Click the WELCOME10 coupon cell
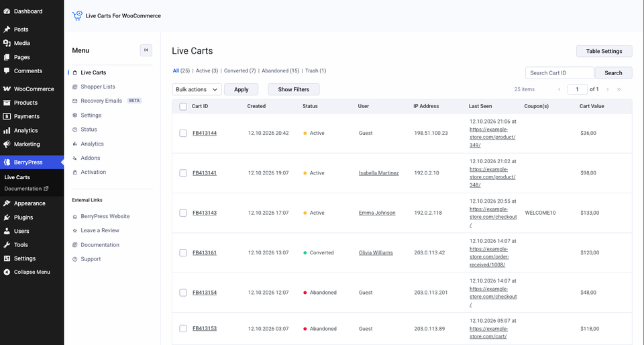 click(x=540, y=213)
